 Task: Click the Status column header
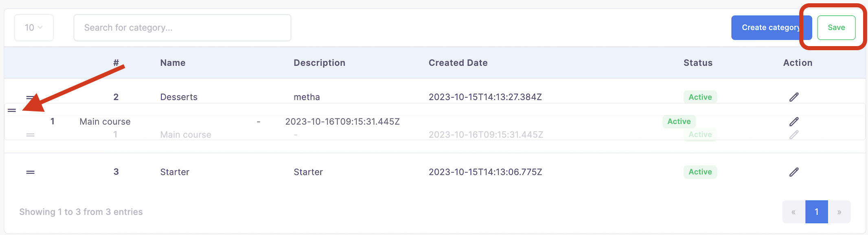click(x=698, y=63)
